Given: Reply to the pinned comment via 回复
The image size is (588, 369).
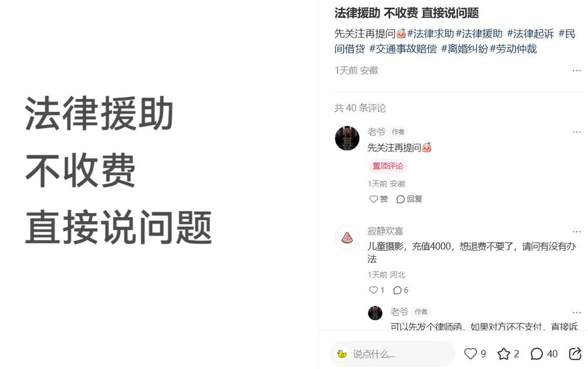Looking at the screenshot, I should pyautogui.click(x=410, y=199).
